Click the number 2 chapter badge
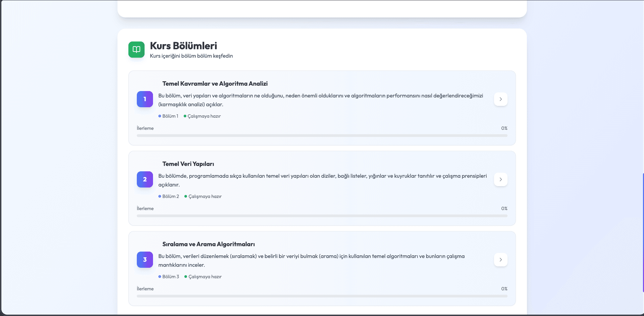Viewport: 644px width, 316px height. coord(145,179)
